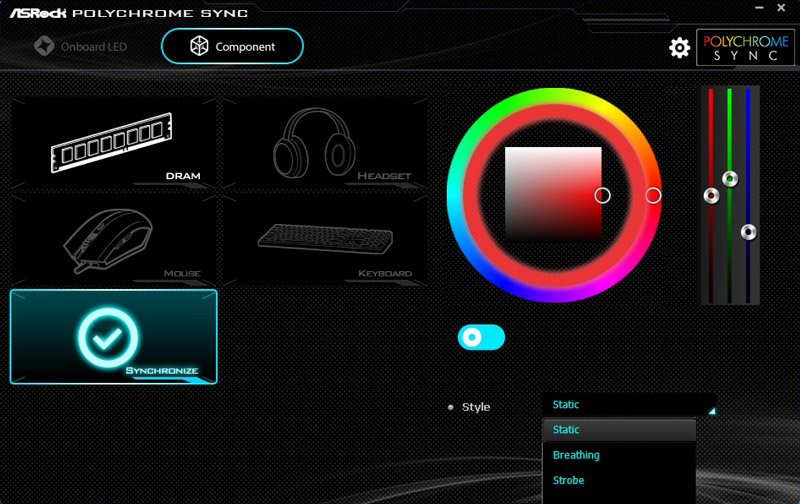The image size is (800, 504).
Task: Click the saturation square picker handle
Action: click(603, 195)
